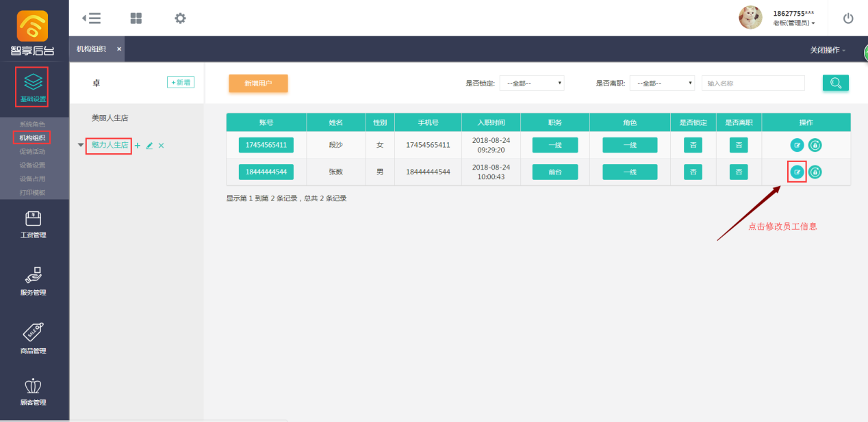The image size is (868, 422).
Task: Collapse the 魅力人生店 tree node arrow
Action: coord(81,145)
